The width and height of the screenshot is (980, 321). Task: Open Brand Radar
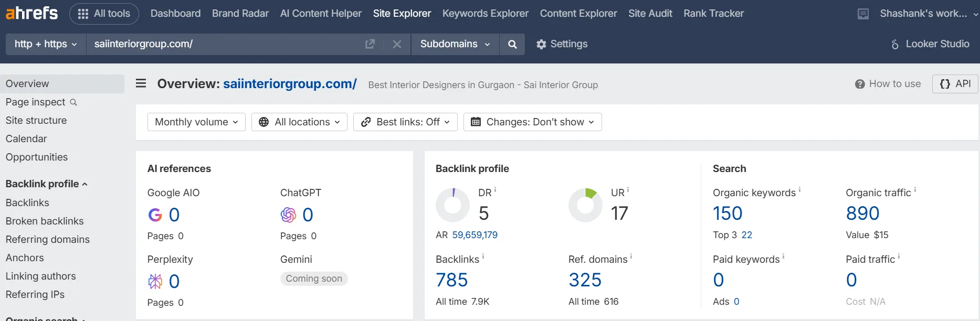(240, 14)
